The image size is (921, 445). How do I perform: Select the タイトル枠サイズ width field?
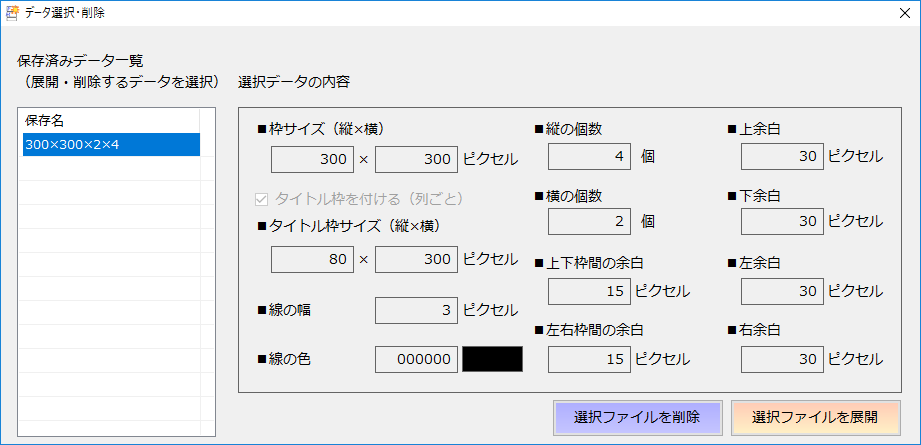point(416,260)
